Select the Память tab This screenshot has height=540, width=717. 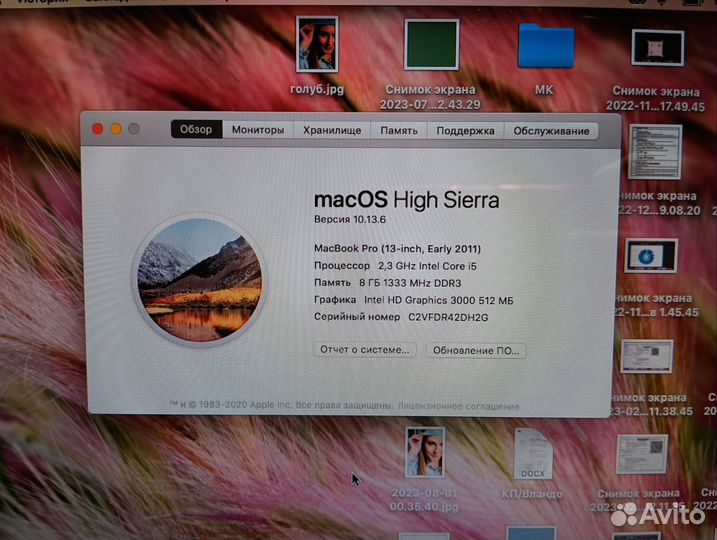click(399, 131)
